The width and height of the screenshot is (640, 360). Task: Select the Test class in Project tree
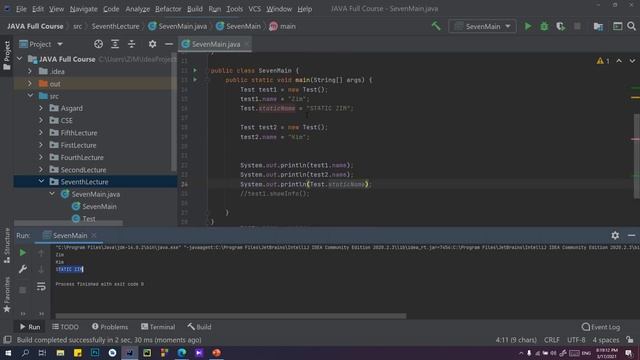coord(89,219)
